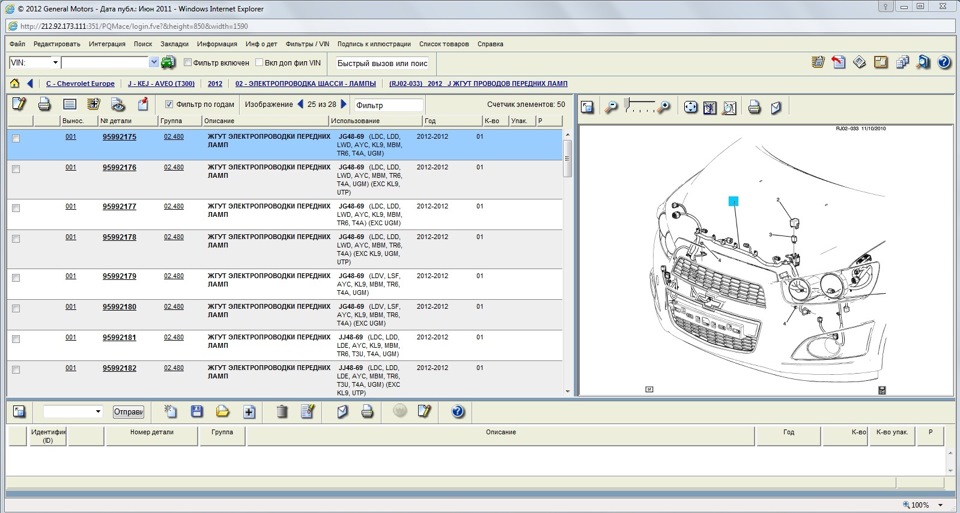This screenshot has width=960, height=513.
Task: Delete list item with trash can icon
Action: (282, 411)
